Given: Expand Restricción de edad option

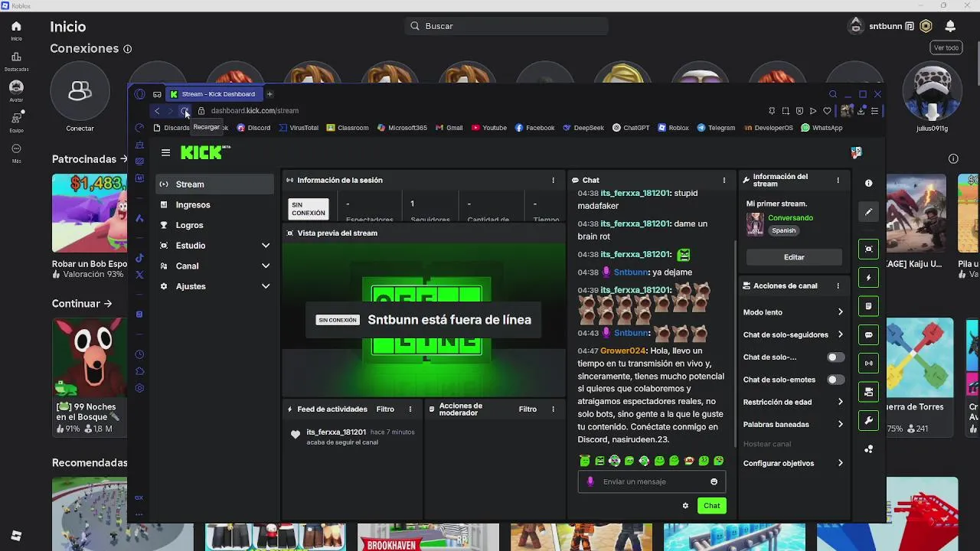Looking at the screenshot, I should point(793,402).
